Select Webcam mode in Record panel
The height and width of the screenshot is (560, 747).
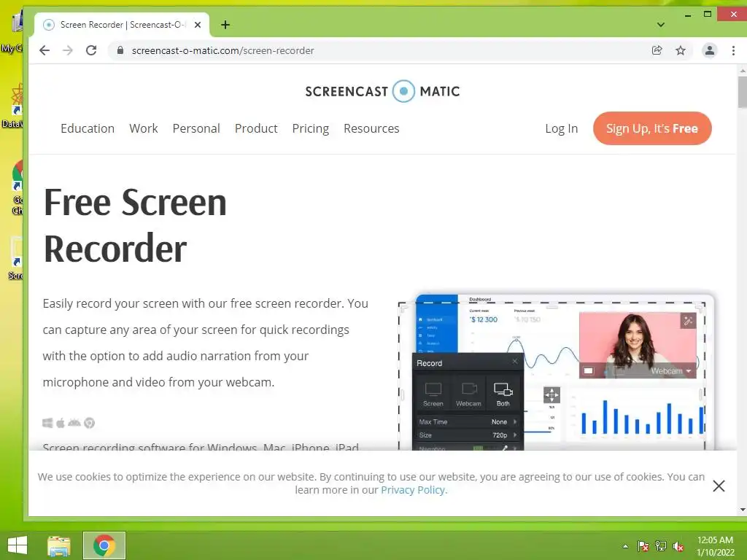(x=468, y=394)
